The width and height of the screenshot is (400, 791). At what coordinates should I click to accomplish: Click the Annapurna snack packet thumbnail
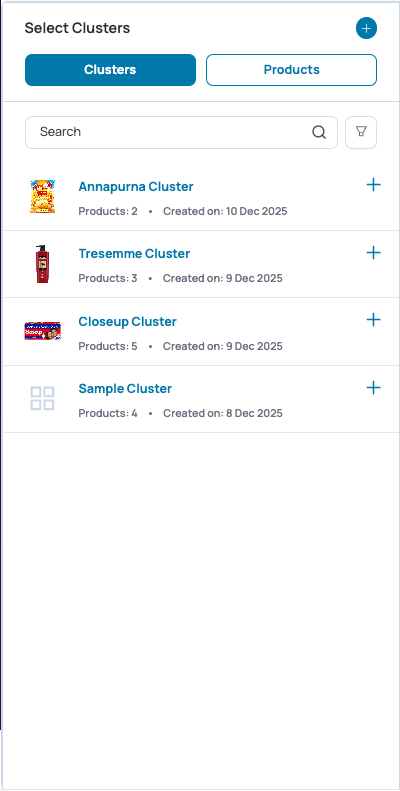pyautogui.click(x=42, y=197)
